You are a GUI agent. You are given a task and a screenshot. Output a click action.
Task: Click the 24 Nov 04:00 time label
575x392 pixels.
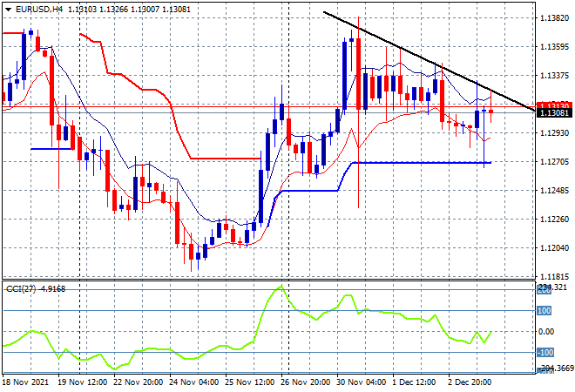tap(194, 382)
